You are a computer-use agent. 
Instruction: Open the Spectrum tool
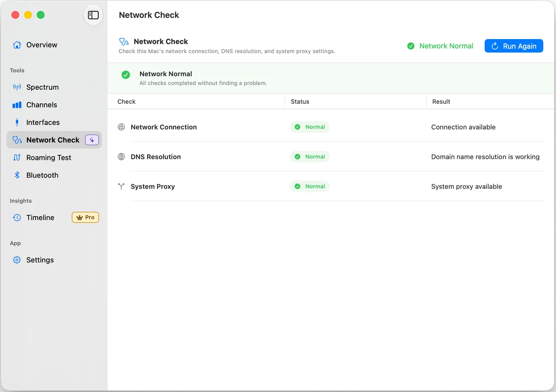coord(54,87)
